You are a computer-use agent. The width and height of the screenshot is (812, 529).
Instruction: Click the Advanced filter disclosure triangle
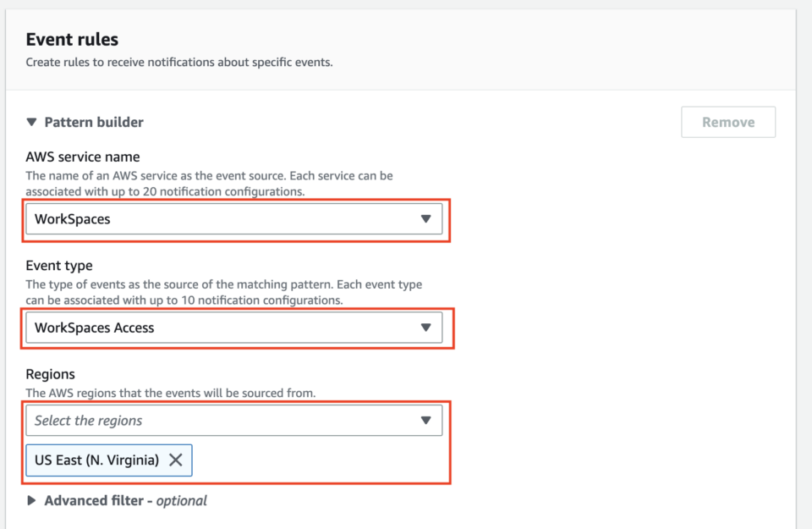click(31, 500)
